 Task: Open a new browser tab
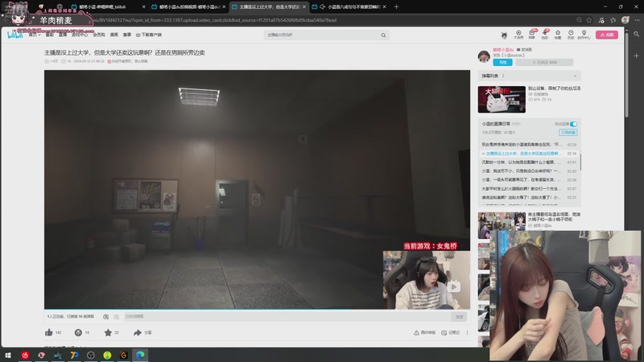point(396,6)
